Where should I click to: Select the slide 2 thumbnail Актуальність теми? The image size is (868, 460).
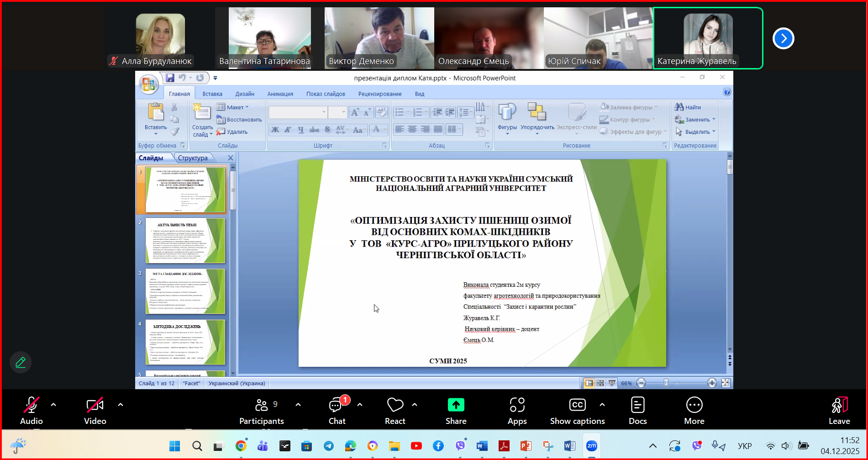tap(185, 240)
